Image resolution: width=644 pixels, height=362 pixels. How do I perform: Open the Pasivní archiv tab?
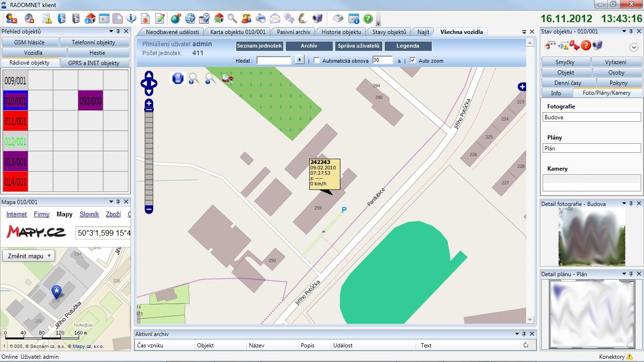point(293,32)
